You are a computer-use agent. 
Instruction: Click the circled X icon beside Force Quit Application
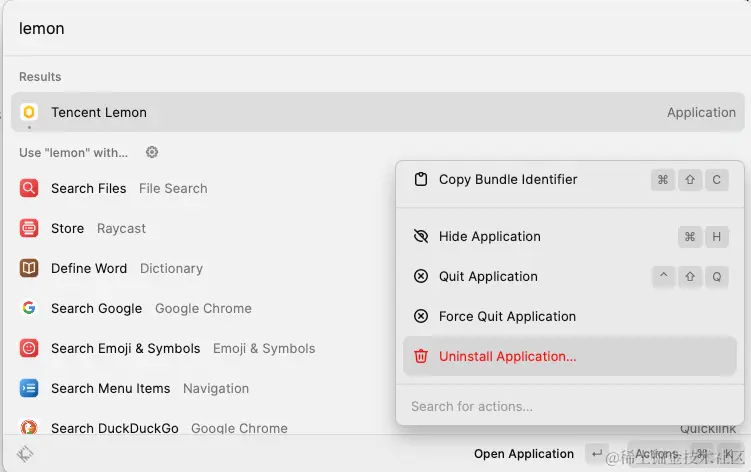[421, 316]
